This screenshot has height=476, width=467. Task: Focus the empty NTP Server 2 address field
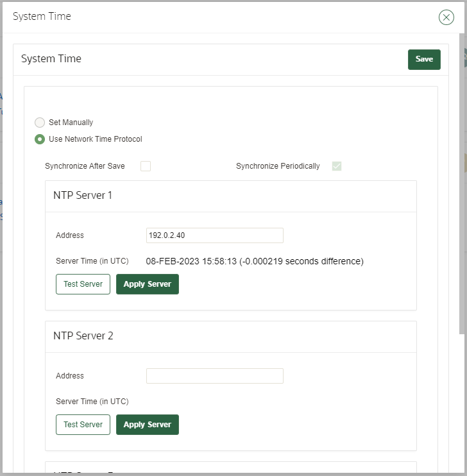click(214, 376)
